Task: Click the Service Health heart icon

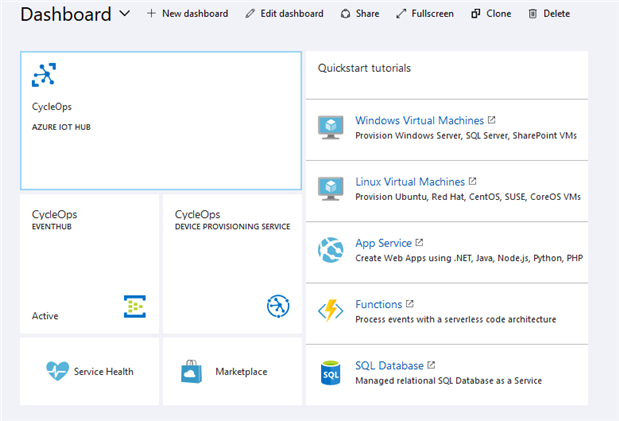Action: tap(57, 371)
